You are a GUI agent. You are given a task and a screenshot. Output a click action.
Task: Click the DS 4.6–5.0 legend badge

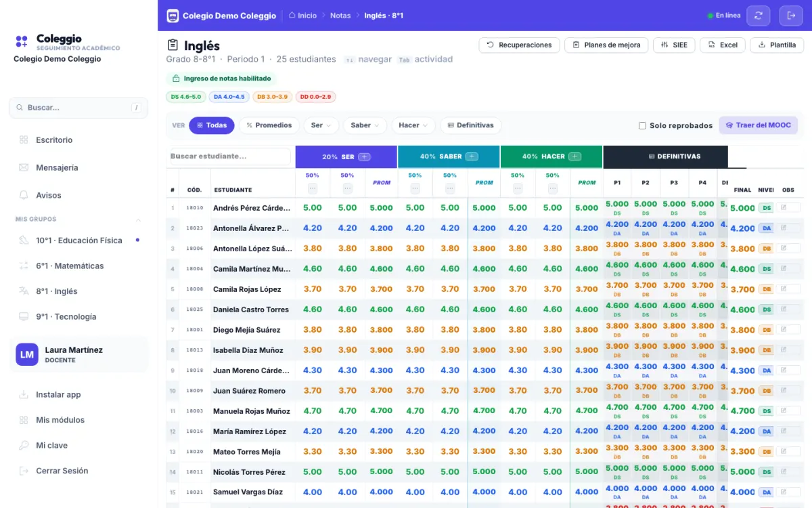(186, 97)
